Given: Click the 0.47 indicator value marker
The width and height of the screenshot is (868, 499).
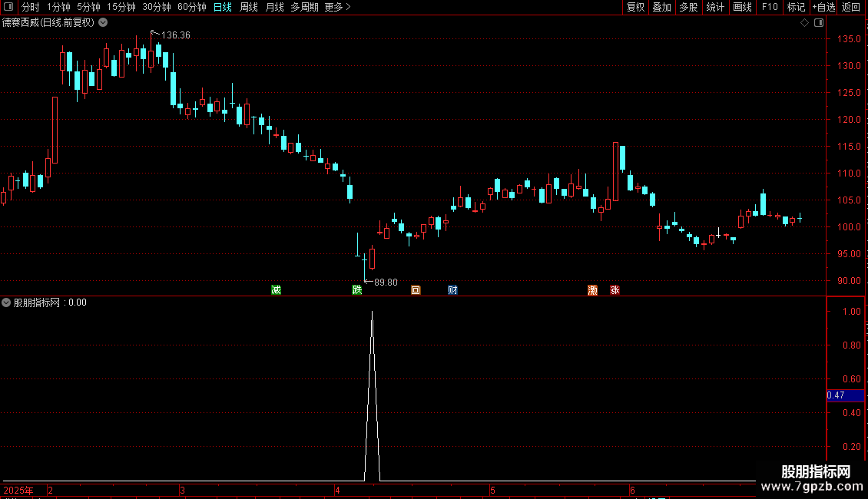Looking at the screenshot, I should pyautogui.click(x=845, y=395).
